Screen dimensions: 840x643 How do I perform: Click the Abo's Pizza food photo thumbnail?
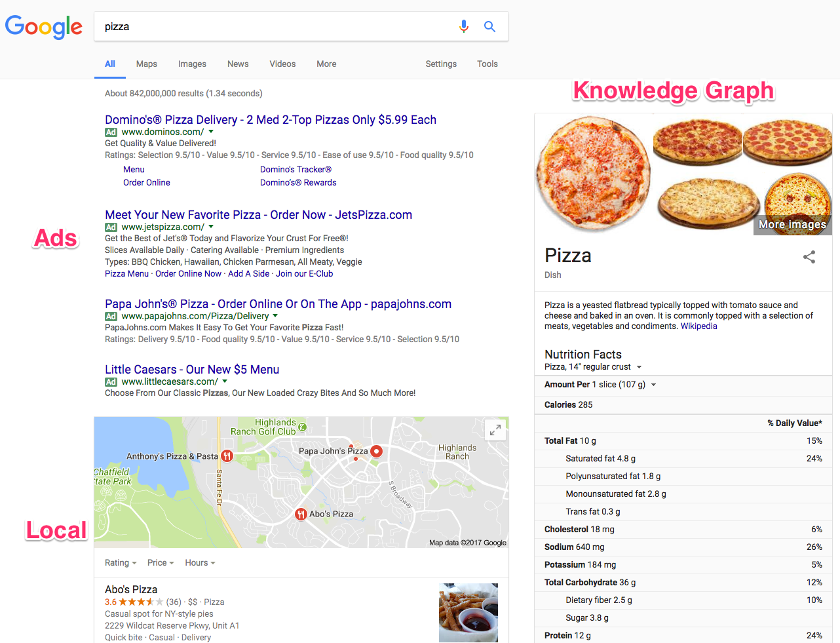coord(468,612)
